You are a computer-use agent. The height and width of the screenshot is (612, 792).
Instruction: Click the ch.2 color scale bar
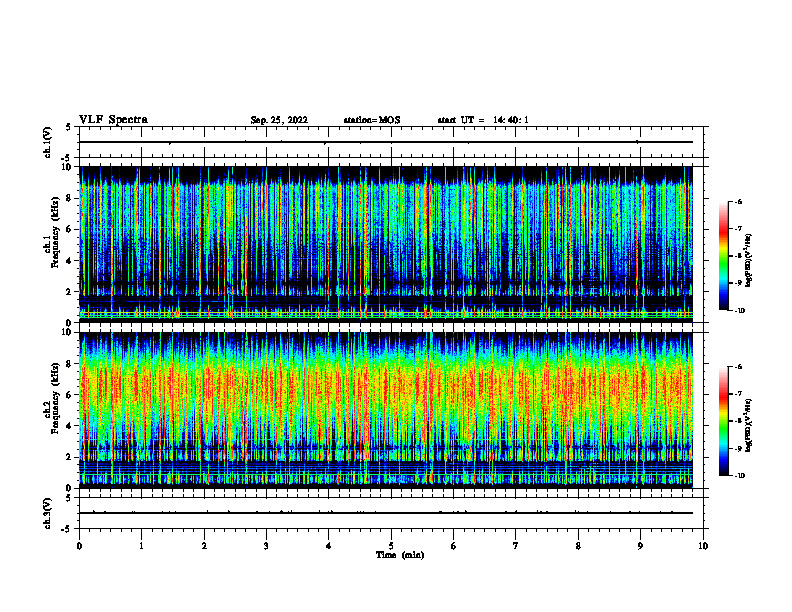pos(724,421)
